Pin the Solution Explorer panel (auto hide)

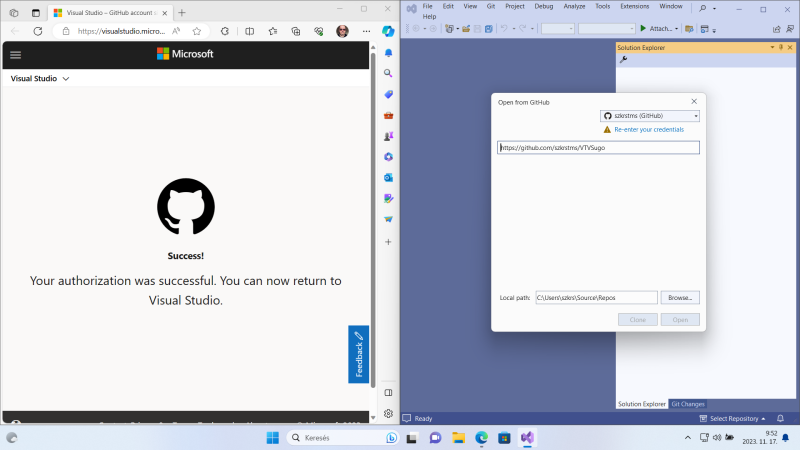click(x=781, y=47)
